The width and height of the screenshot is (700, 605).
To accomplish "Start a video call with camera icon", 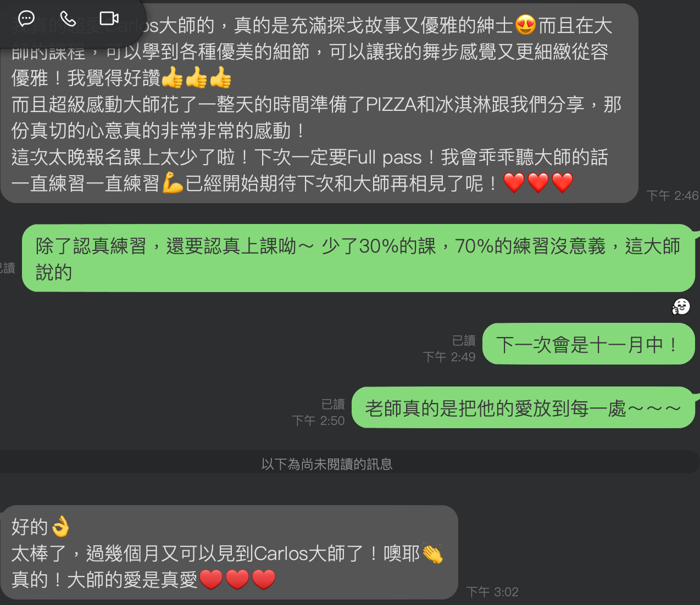I will tap(109, 19).
